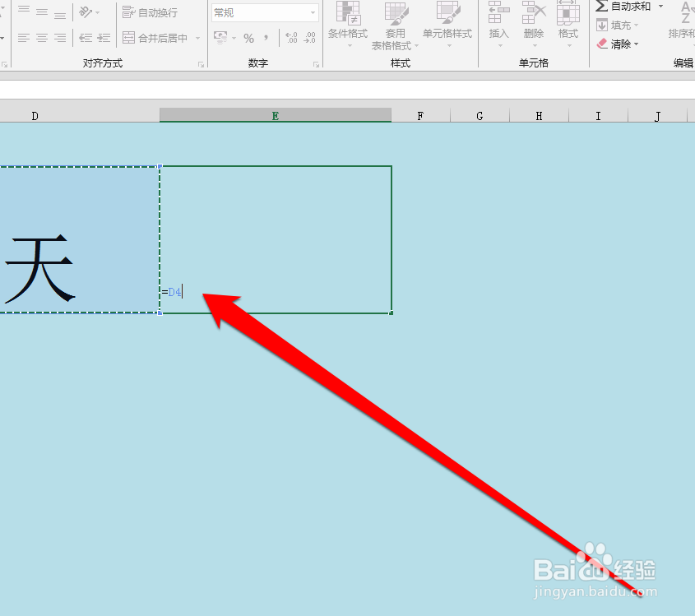Image resolution: width=695 pixels, height=616 pixels.
Task: Apply percent style
Action: 248,38
